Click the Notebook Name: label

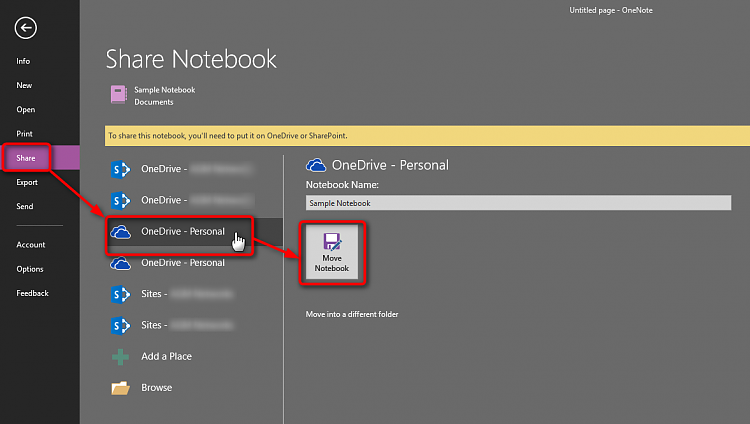tap(342, 185)
